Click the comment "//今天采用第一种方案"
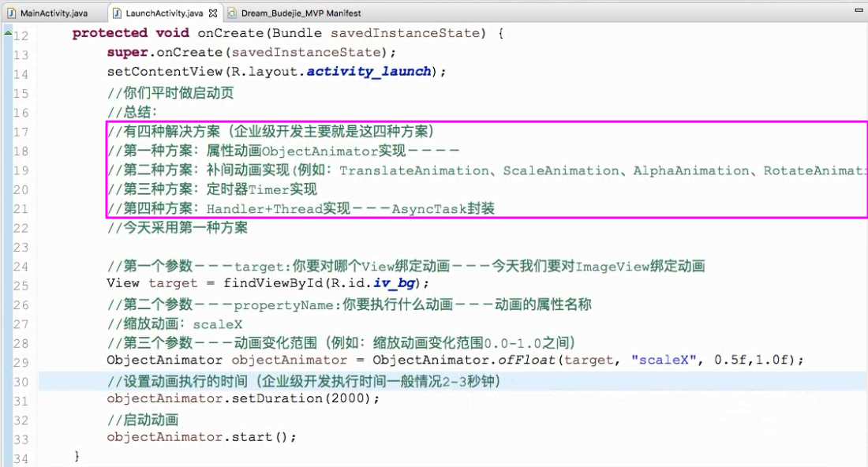Image resolution: width=868 pixels, height=467 pixels. tap(177, 227)
